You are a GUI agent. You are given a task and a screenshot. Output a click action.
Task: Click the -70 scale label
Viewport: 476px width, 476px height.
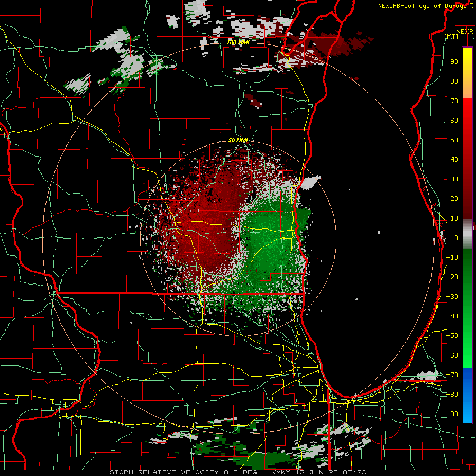452,375
